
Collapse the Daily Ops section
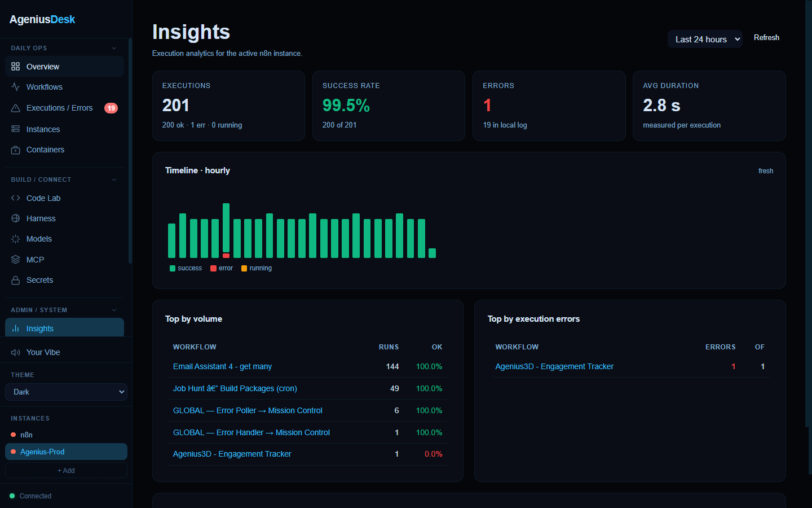114,48
